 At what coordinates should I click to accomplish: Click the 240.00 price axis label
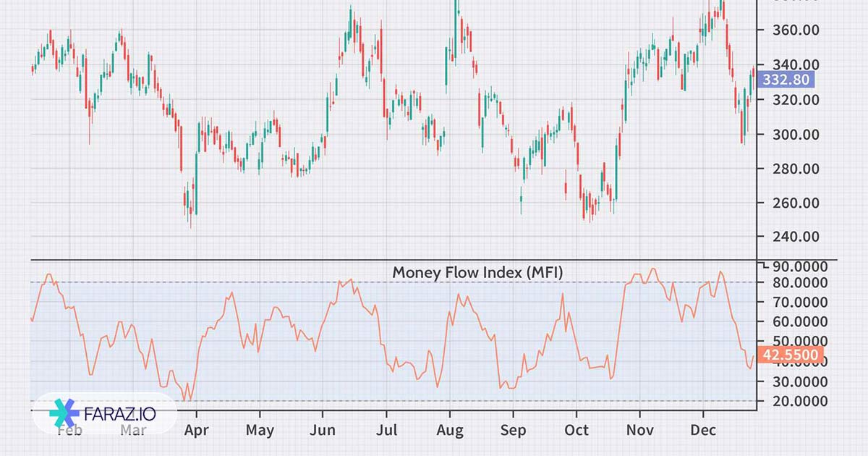(795, 237)
